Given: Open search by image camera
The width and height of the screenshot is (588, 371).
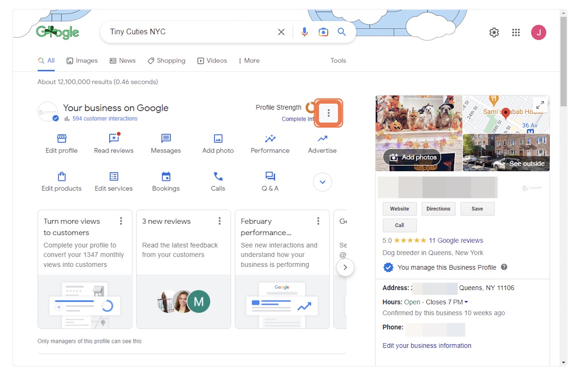Looking at the screenshot, I should tap(323, 32).
